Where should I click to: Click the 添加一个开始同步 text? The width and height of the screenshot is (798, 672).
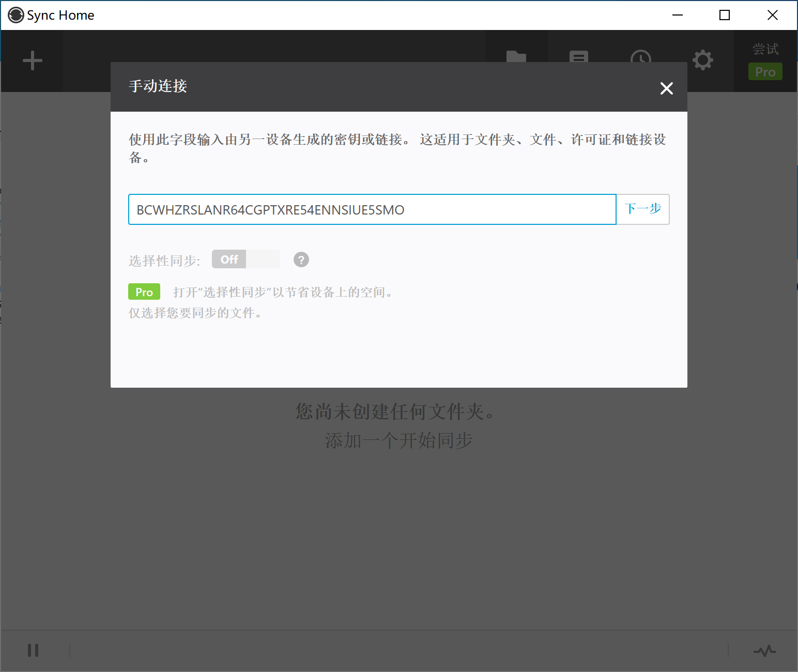coord(399,440)
